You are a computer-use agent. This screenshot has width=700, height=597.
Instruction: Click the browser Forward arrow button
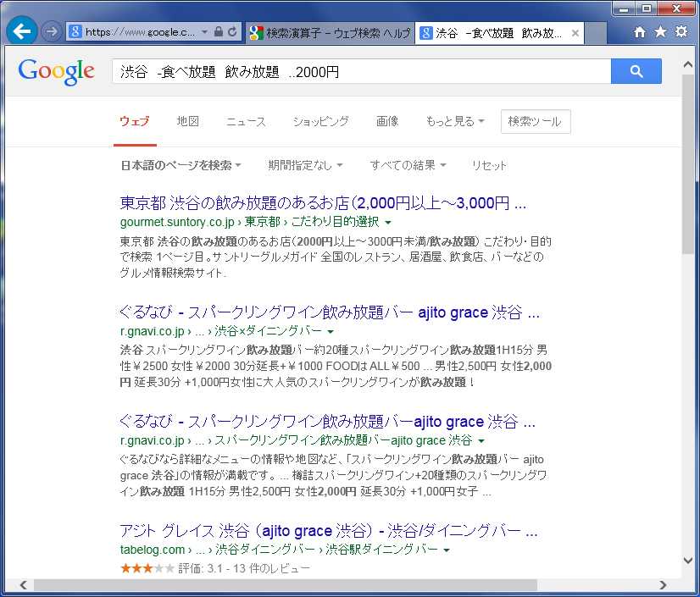tap(51, 31)
